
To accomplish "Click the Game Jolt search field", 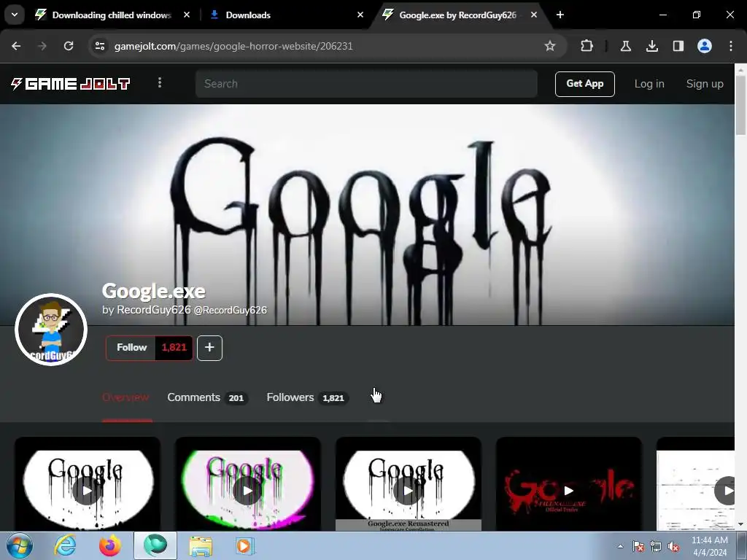I will click(x=366, y=84).
